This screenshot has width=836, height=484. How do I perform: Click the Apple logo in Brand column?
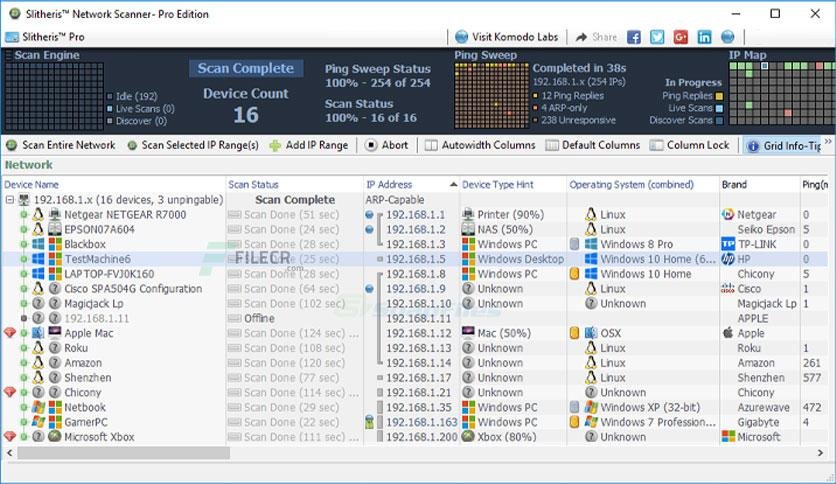click(728, 333)
